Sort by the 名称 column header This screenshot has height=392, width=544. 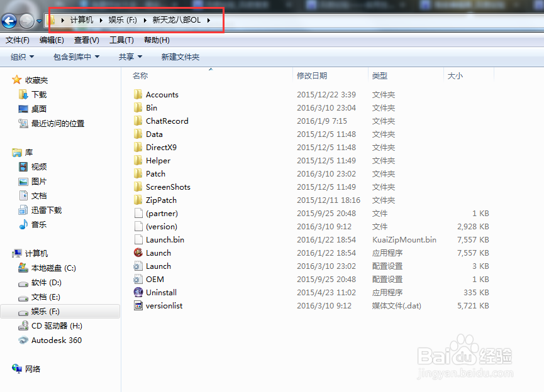pos(140,75)
